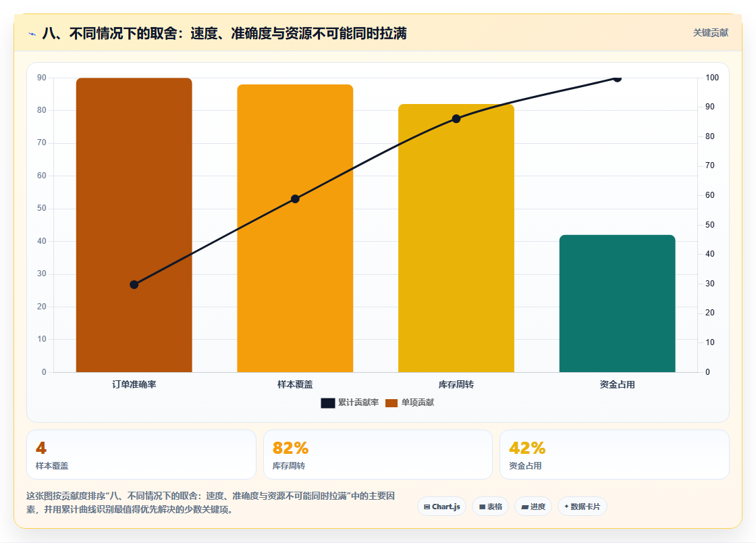Click the right axis value 50
Image resolution: width=756 pixels, height=543 pixels.
[x=709, y=225]
